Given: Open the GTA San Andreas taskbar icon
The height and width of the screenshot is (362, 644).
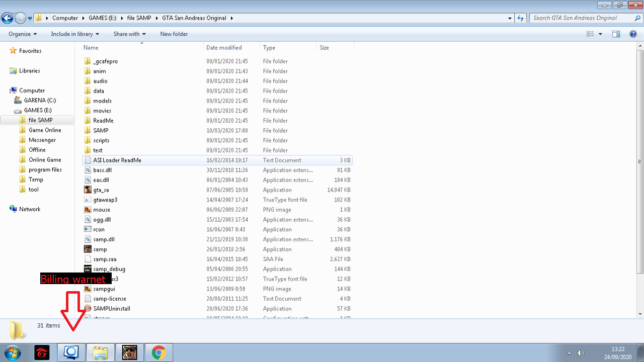Looking at the screenshot, I should click(x=129, y=353).
